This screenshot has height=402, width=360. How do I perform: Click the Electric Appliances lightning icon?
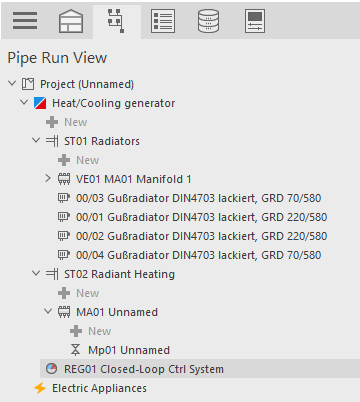point(40,388)
